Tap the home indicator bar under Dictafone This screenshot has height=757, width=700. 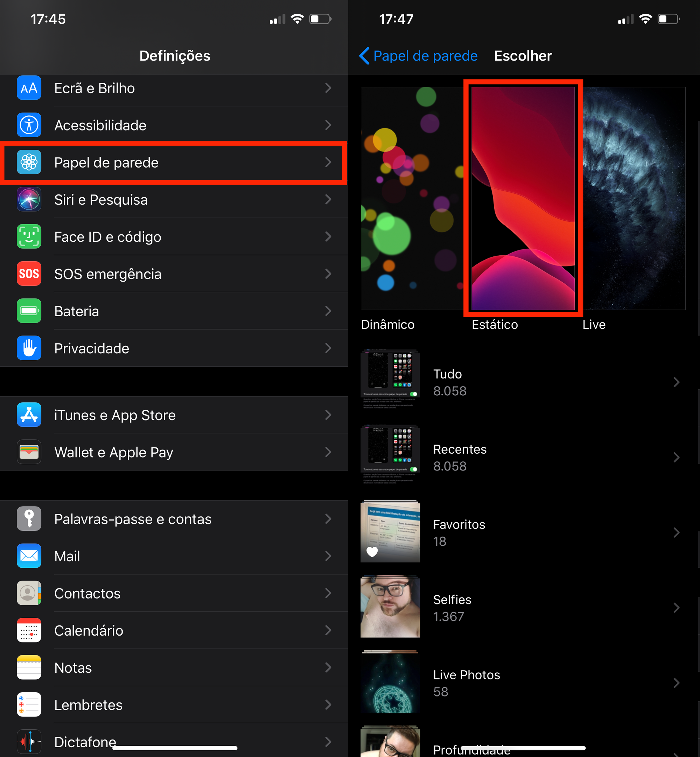[175, 748]
